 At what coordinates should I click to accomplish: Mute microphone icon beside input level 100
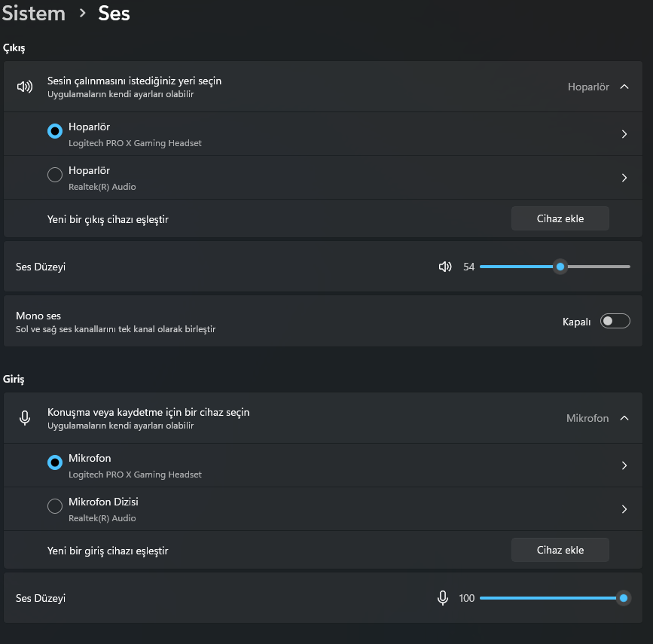tap(444, 598)
